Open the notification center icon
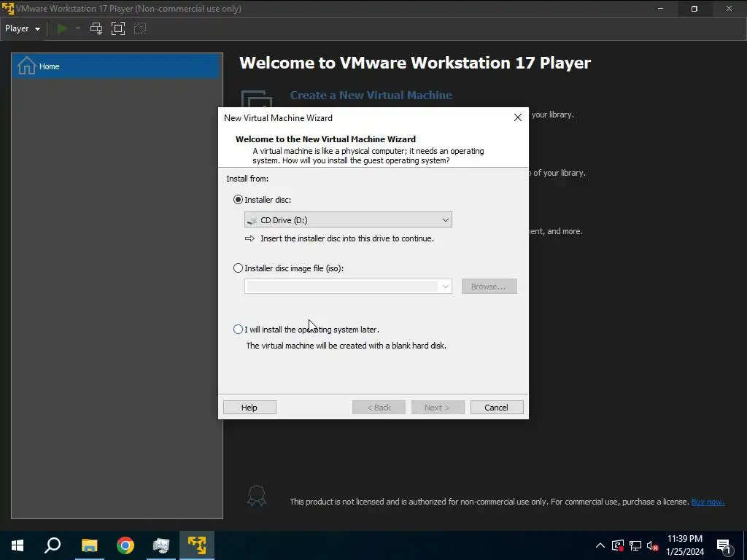 (724, 545)
